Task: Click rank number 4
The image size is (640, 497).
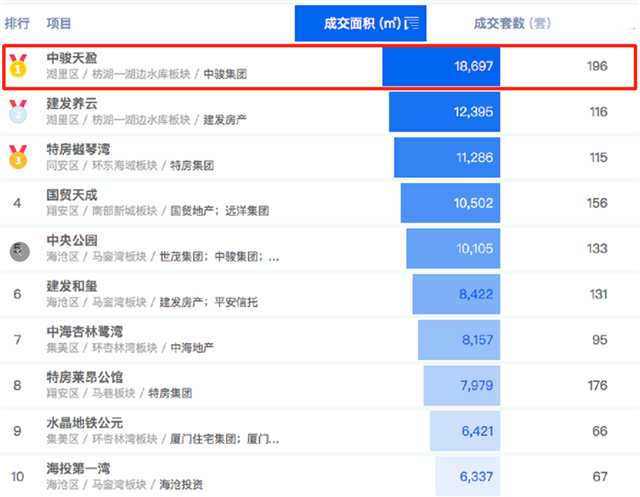Action: (17, 203)
